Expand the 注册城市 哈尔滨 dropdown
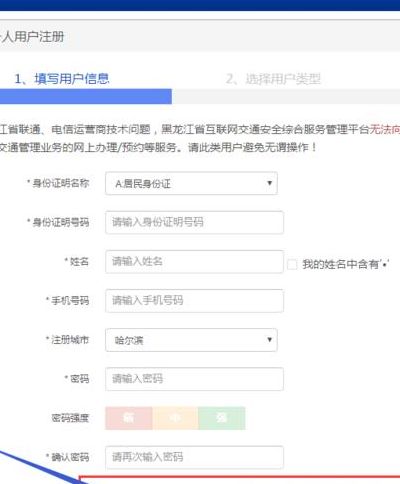400x484 pixels. 191,340
